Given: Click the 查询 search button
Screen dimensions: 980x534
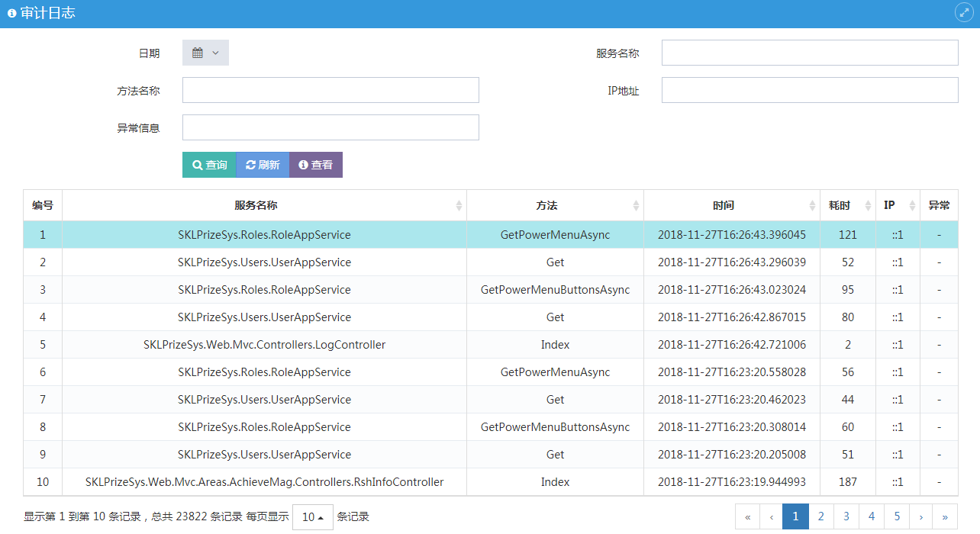Looking at the screenshot, I should click(209, 165).
